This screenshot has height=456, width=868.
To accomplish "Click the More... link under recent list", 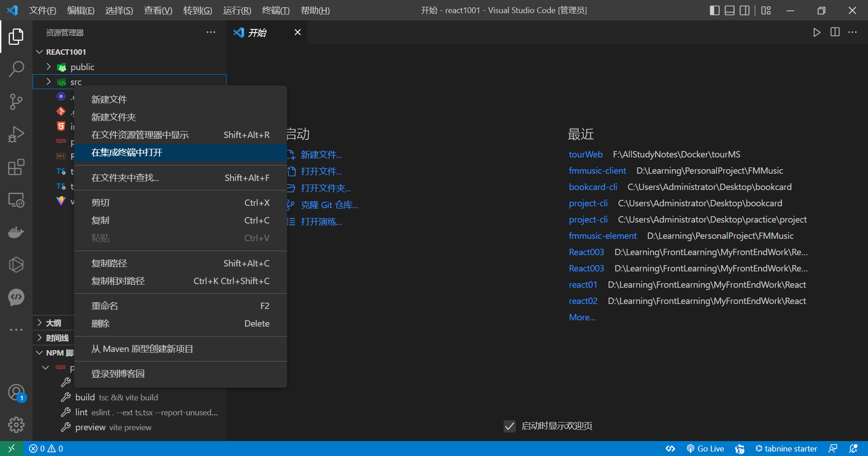I will click(582, 317).
